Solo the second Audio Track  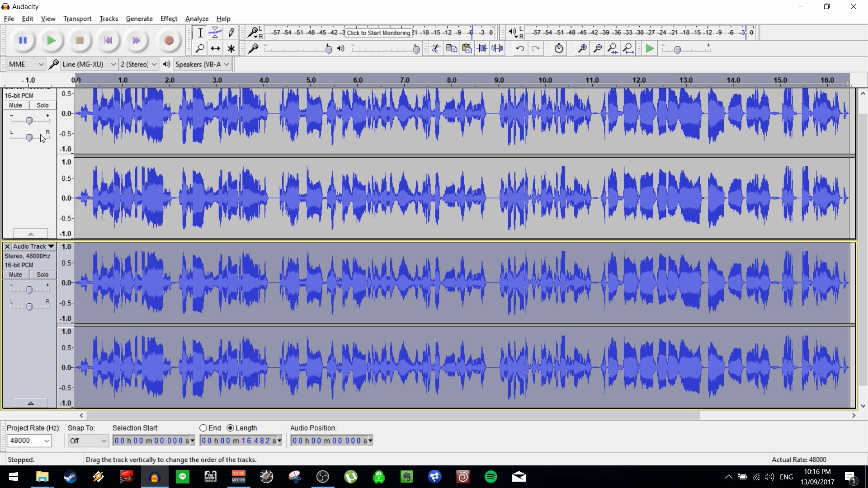[42, 275]
